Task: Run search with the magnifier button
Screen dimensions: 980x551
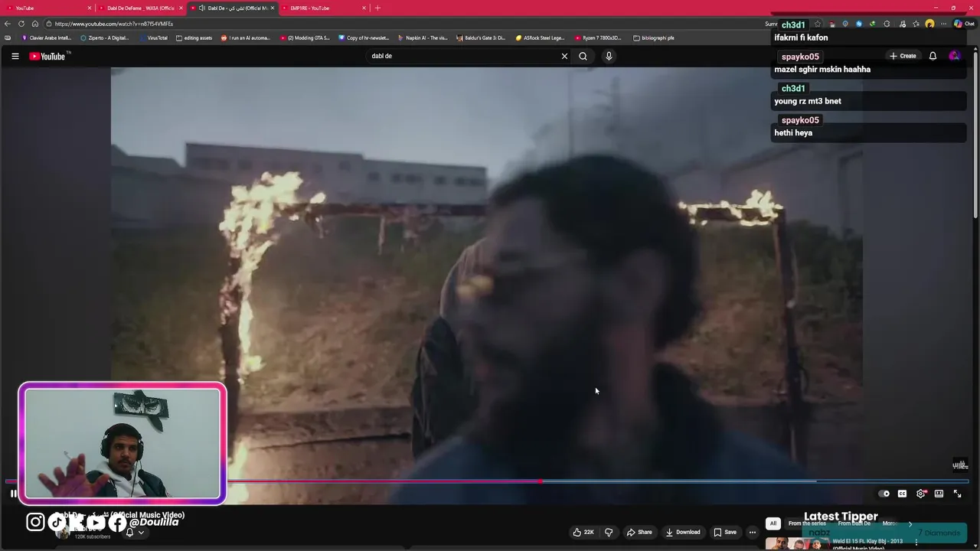Action: tap(583, 56)
